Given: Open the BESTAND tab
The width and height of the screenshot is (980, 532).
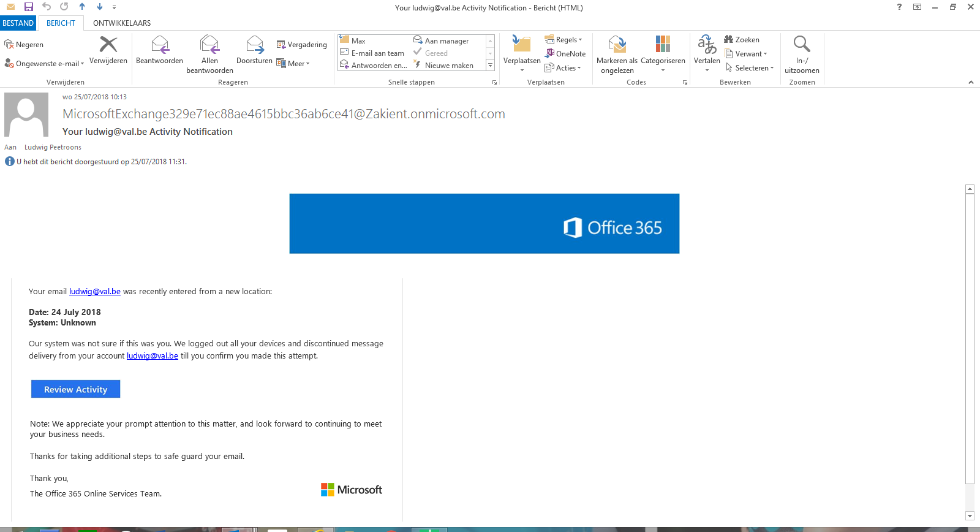Looking at the screenshot, I should point(18,23).
